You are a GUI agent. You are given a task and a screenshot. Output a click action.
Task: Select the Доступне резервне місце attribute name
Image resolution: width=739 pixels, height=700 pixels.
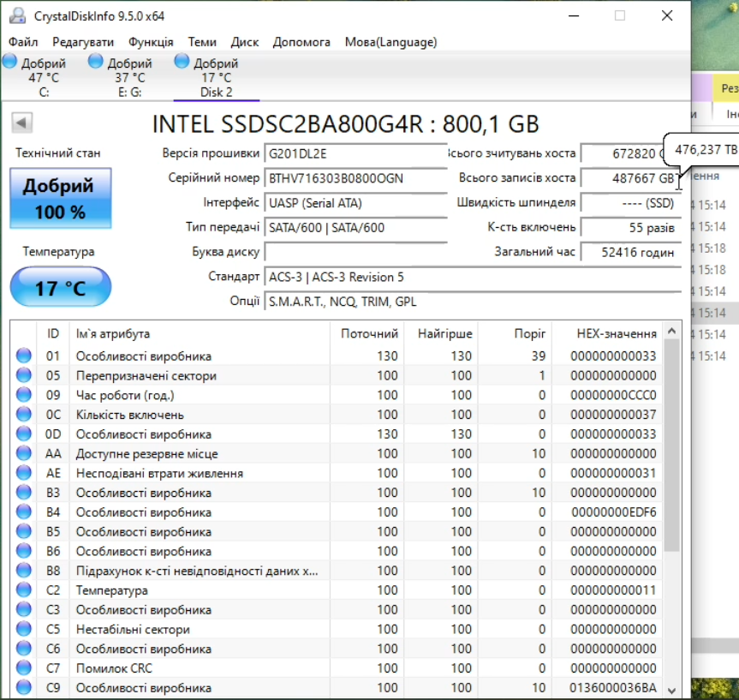tap(147, 454)
